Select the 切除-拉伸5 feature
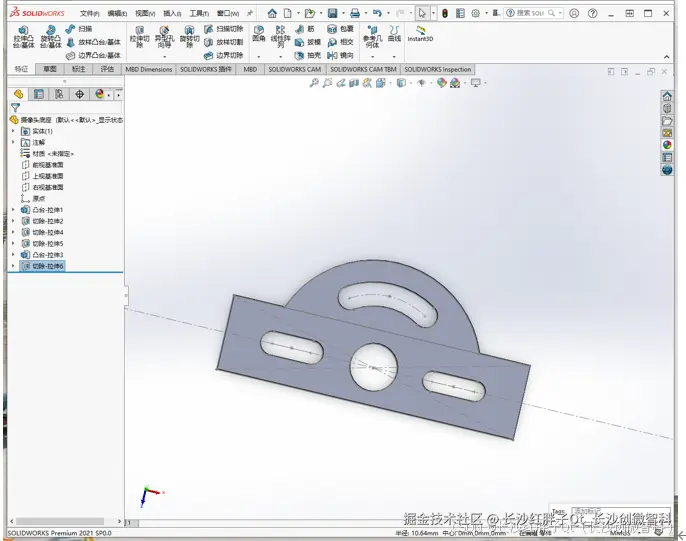 pyautogui.click(x=42, y=244)
